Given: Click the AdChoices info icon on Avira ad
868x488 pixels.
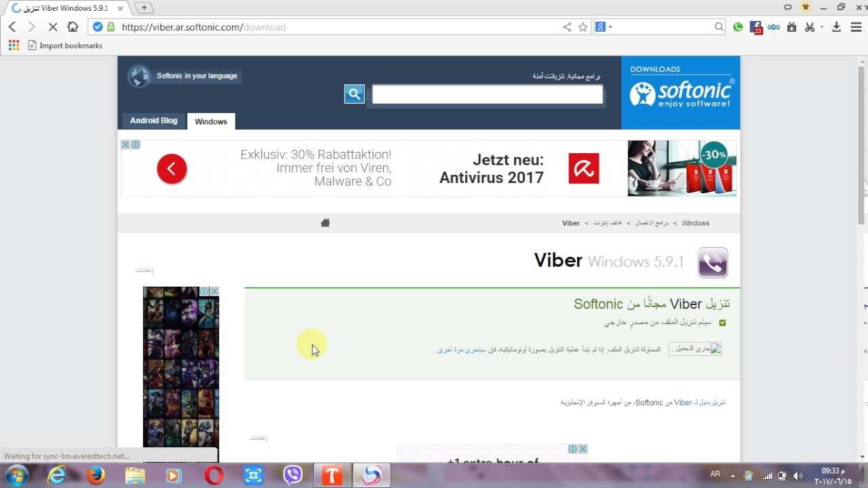Looking at the screenshot, I should [x=136, y=144].
